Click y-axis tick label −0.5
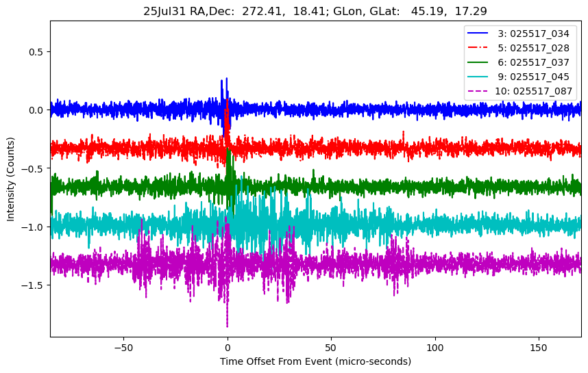Image resolution: width=588 pixels, height=373 pixels. click(x=32, y=168)
